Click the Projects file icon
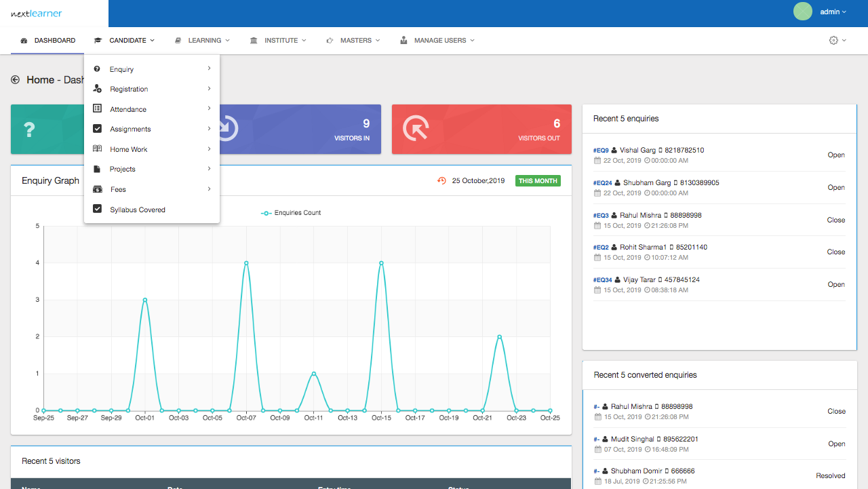 point(97,169)
